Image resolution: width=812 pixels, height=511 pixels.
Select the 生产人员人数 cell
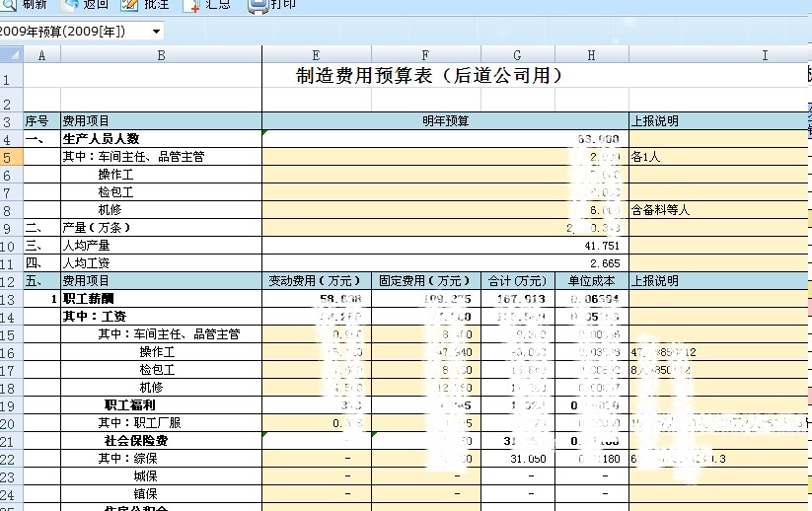tap(161, 139)
